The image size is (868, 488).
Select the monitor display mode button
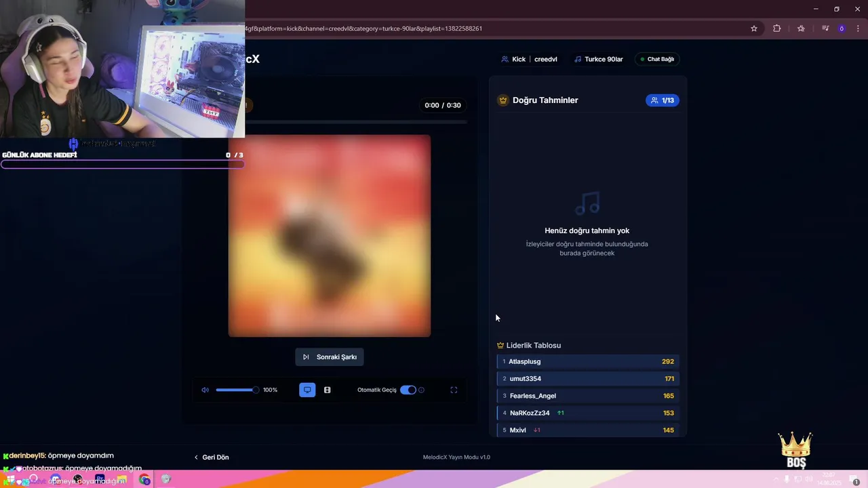click(x=307, y=390)
